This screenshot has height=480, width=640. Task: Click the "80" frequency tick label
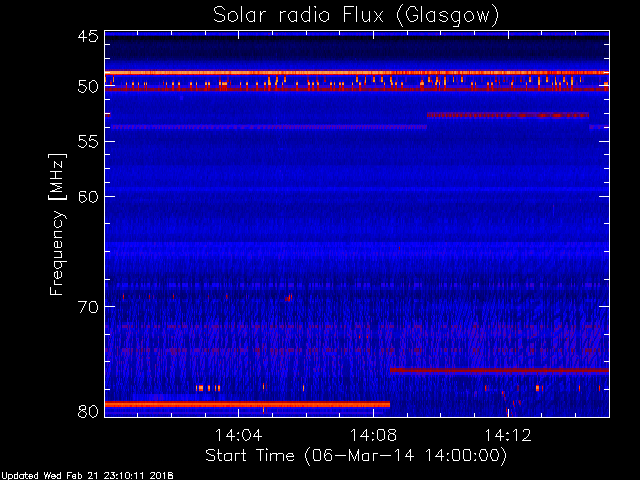click(x=88, y=411)
